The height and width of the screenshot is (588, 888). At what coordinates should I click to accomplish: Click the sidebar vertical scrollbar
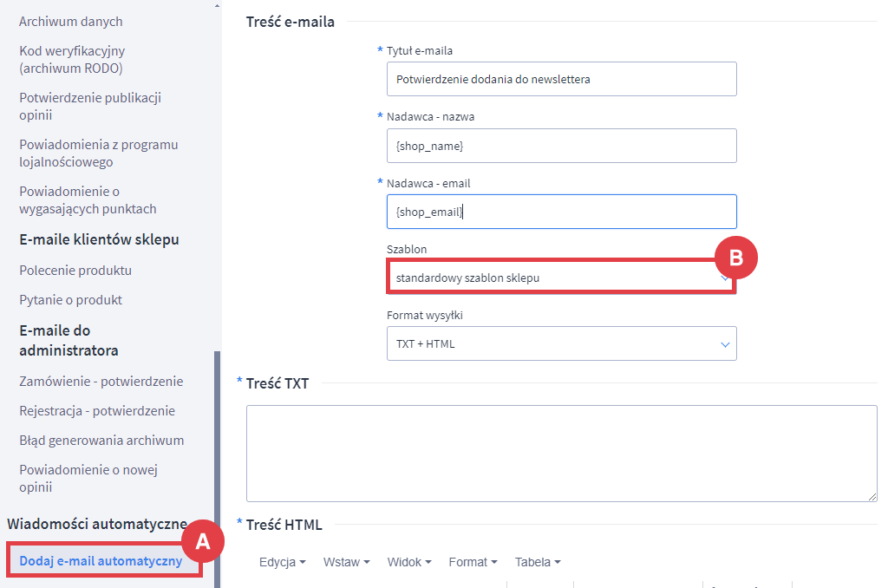click(x=217, y=434)
